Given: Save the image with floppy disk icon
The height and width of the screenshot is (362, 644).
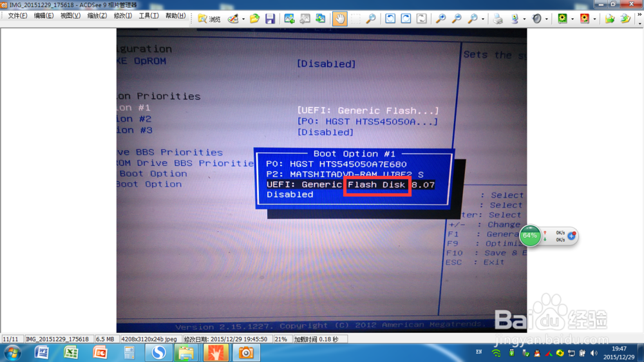Looking at the screenshot, I should pos(270,19).
